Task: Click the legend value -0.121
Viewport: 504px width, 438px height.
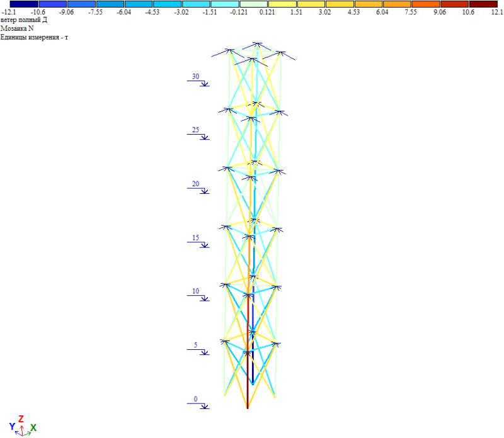Action: click(x=239, y=12)
